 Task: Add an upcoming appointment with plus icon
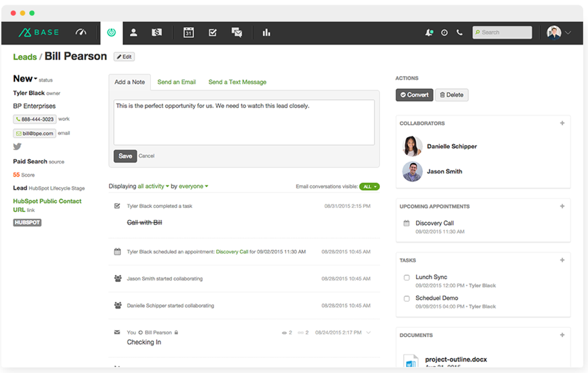tap(562, 206)
